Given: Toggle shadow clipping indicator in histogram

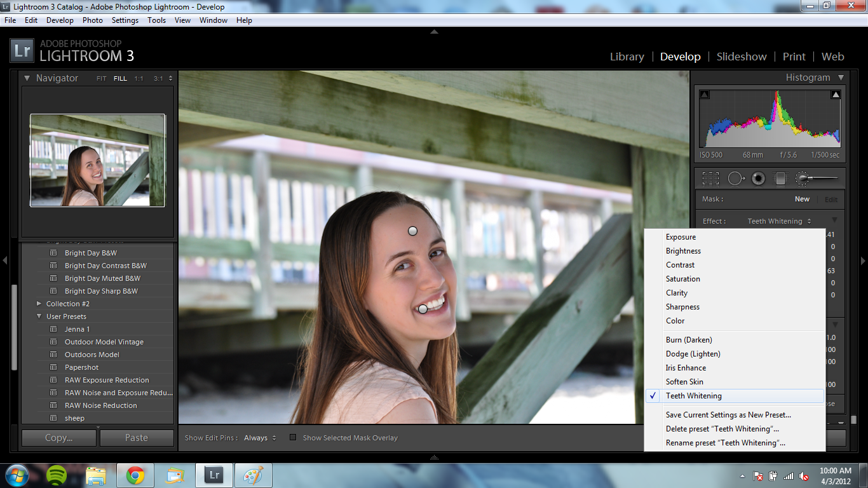Looking at the screenshot, I should point(705,95).
